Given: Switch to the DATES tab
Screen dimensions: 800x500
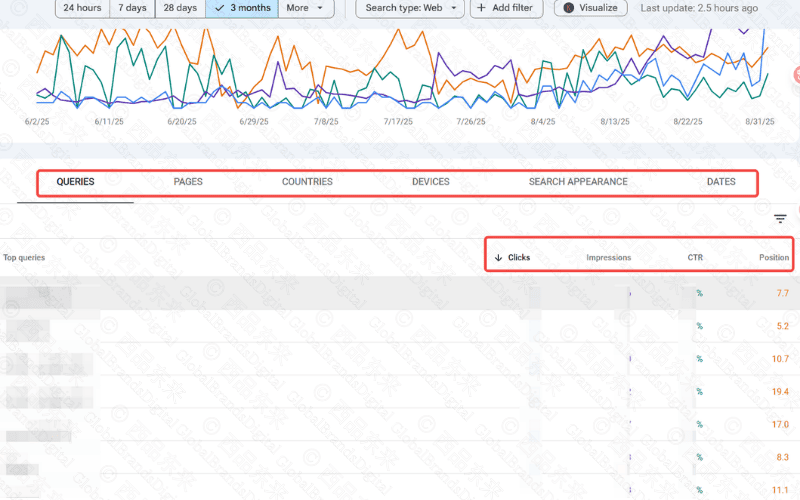Looking at the screenshot, I should click(x=721, y=182).
